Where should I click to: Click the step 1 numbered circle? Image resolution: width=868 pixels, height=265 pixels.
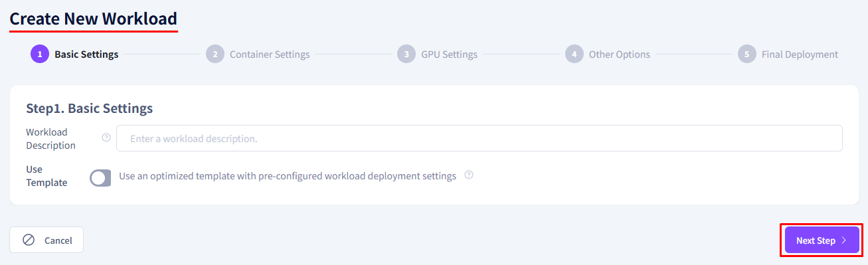[x=40, y=54]
